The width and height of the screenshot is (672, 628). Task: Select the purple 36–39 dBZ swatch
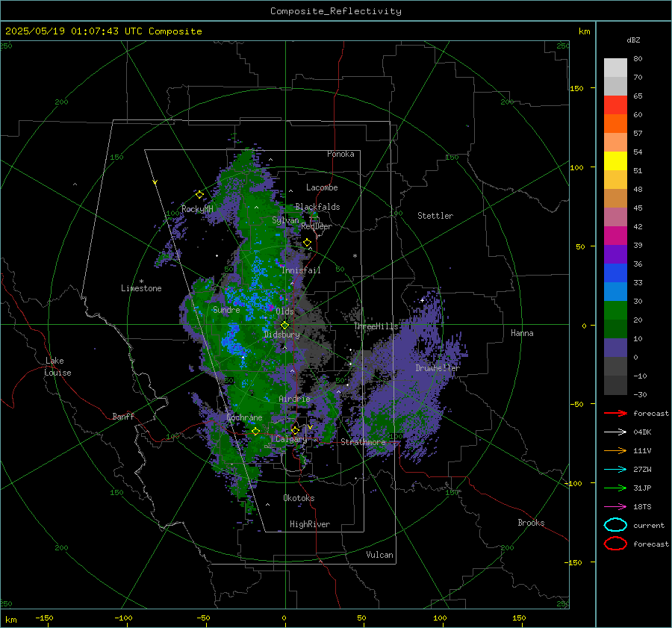point(615,255)
